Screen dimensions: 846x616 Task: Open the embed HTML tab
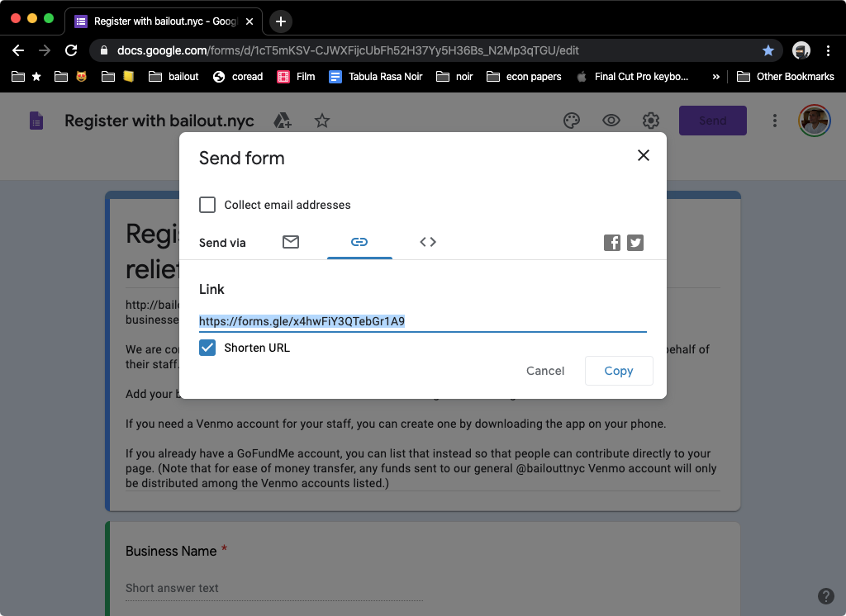[428, 242]
